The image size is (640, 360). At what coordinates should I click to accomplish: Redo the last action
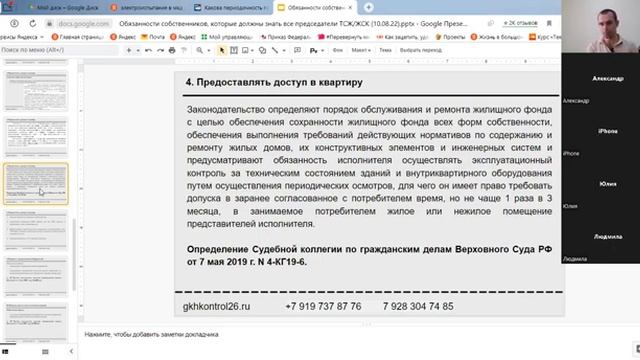click(160, 50)
